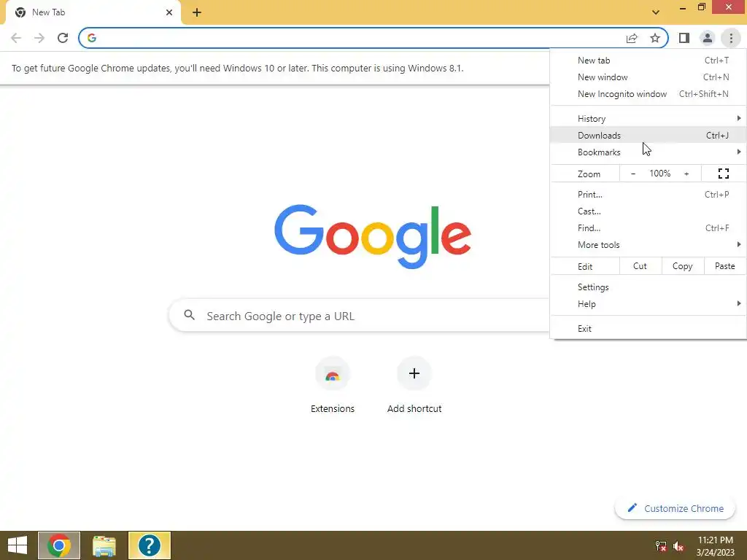Open the Extensions shortcut
Viewport: 747px width, 560px height.
pyautogui.click(x=333, y=385)
